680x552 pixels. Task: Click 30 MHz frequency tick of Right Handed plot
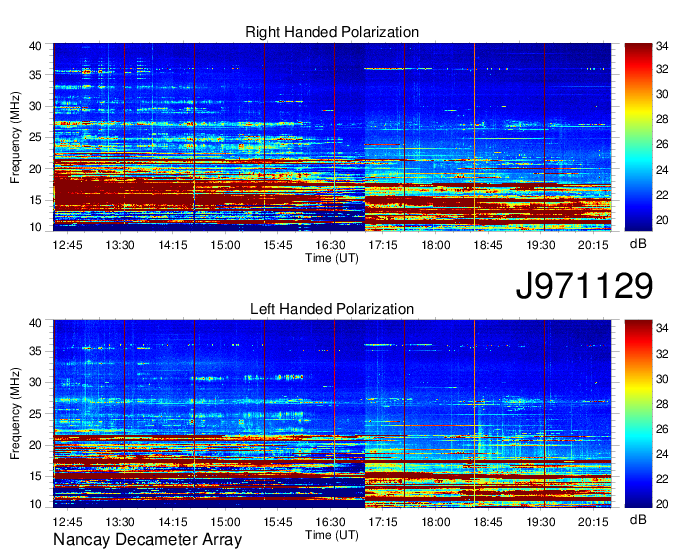36,106
